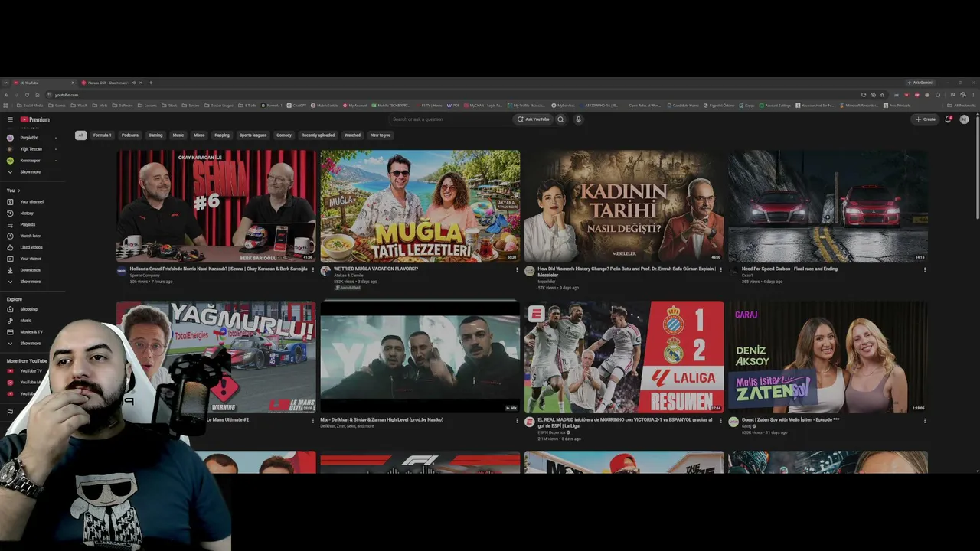Open the browser home page button
This screenshot has height=551, width=980.
pos(38,95)
